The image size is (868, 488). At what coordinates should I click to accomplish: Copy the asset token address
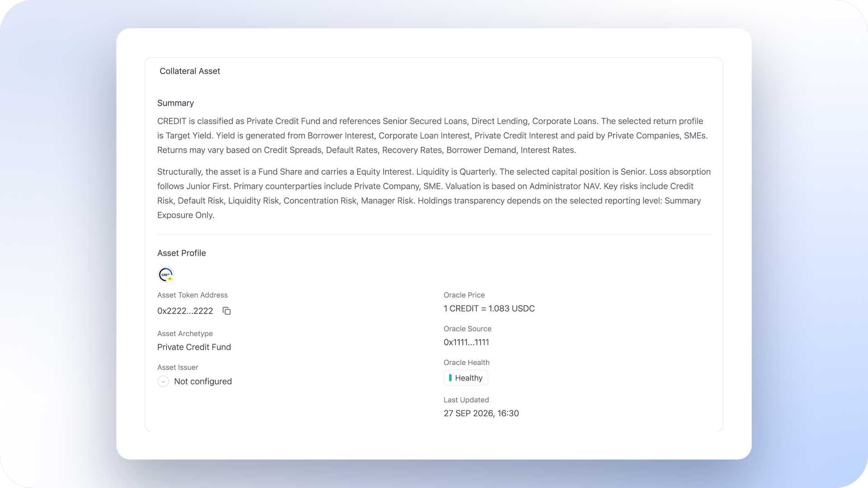coord(226,311)
